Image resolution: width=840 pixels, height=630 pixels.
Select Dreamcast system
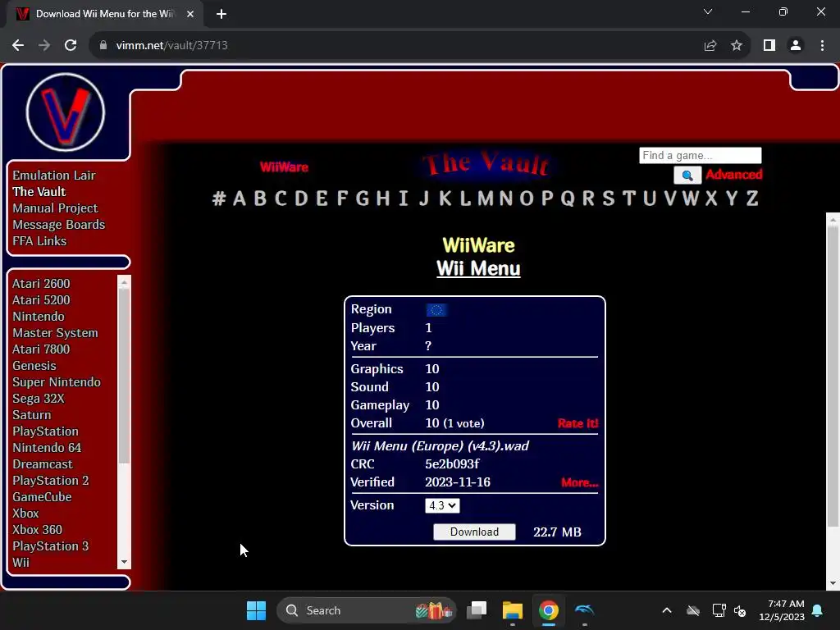click(x=43, y=464)
